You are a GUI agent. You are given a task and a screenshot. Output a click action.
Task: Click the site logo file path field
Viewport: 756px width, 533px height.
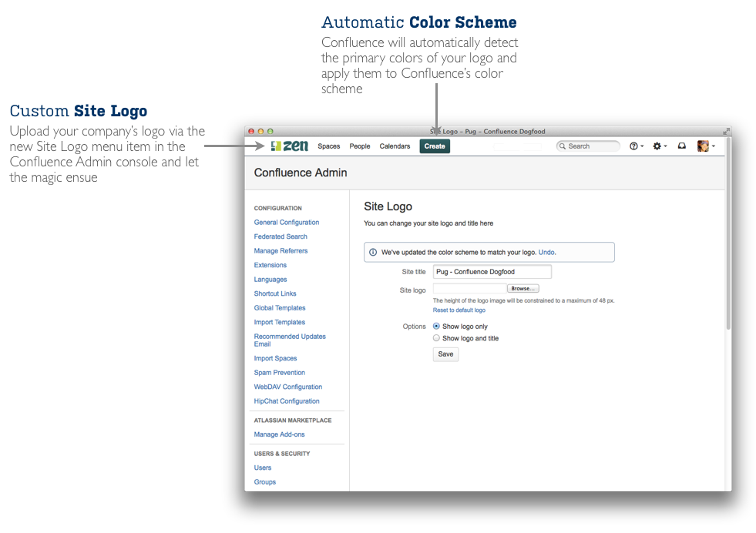click(x=469, y=288)
